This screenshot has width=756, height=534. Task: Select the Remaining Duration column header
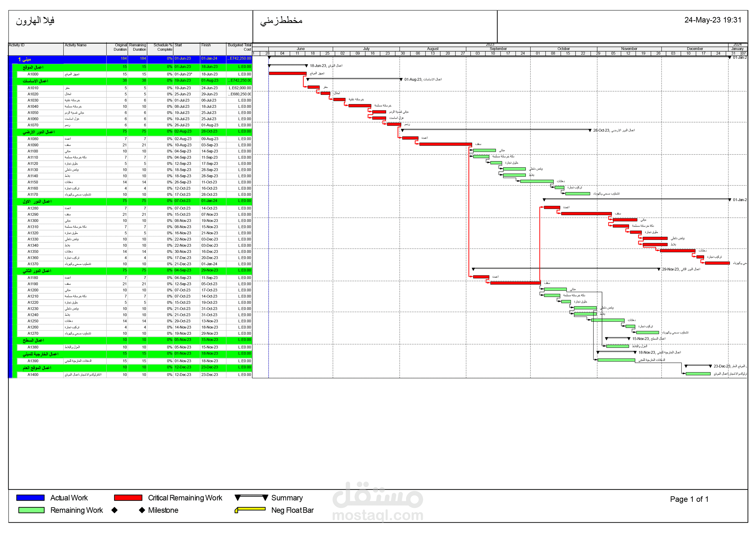(137, 49)
